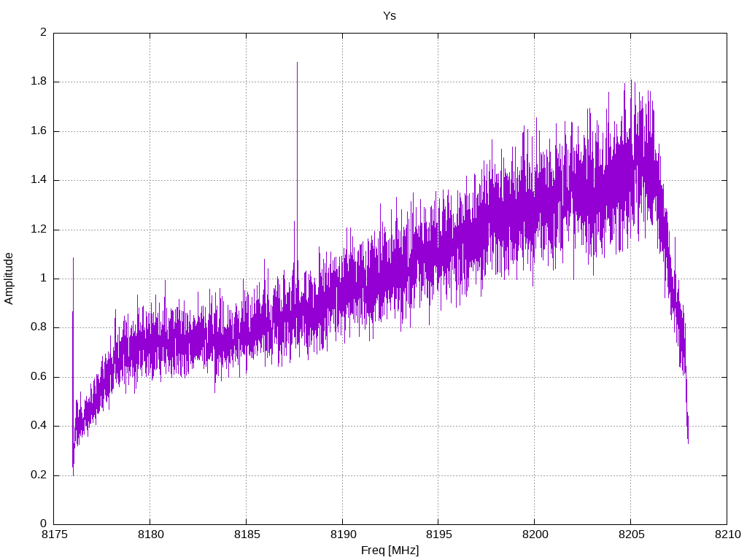Select the 'Freq [MHz]' x-axis label
Screen dimensions: 747x560
pos(390,551)
